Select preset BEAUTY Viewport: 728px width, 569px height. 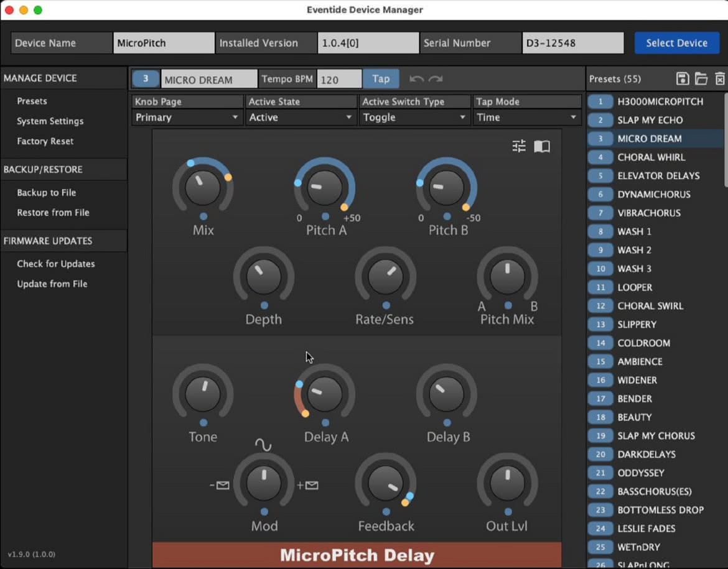click(655, 417)
